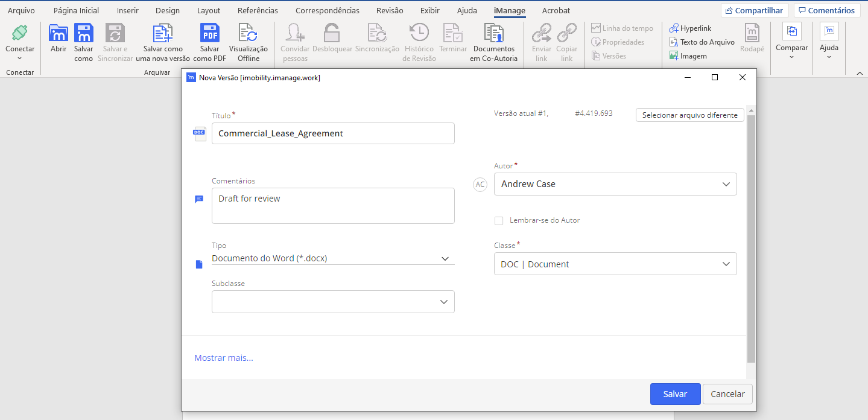868x420 pixels.
Task: Open the Referências ribbon tab
Action: tap(258, 10)
